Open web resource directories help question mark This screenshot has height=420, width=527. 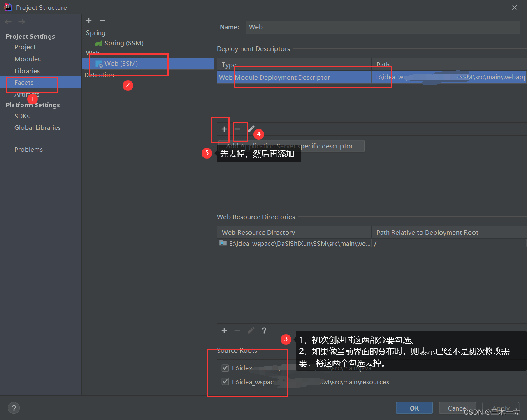264,330
